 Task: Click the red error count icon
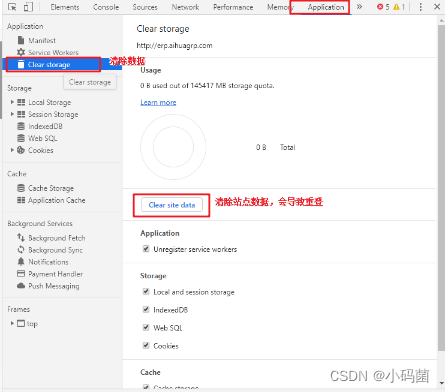(x=380, y=7)
